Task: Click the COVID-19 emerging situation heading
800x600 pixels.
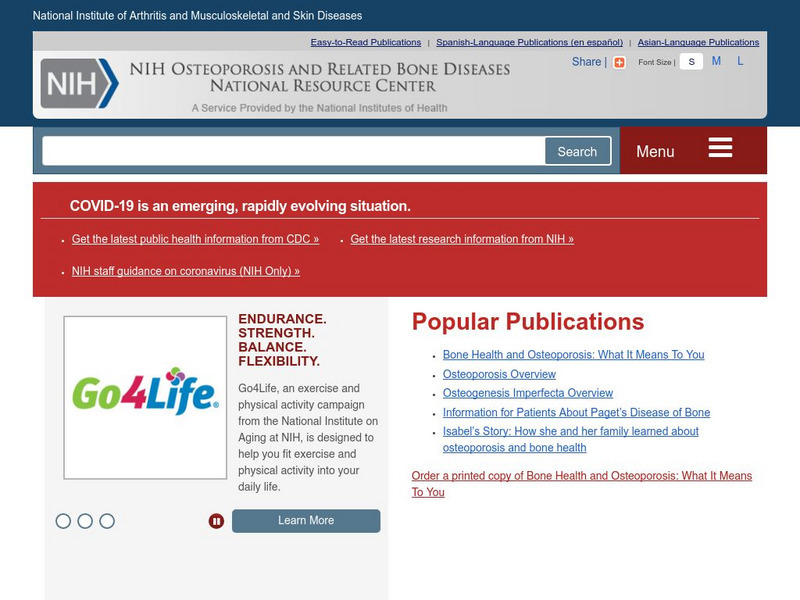Action: [x=240, y=206]
